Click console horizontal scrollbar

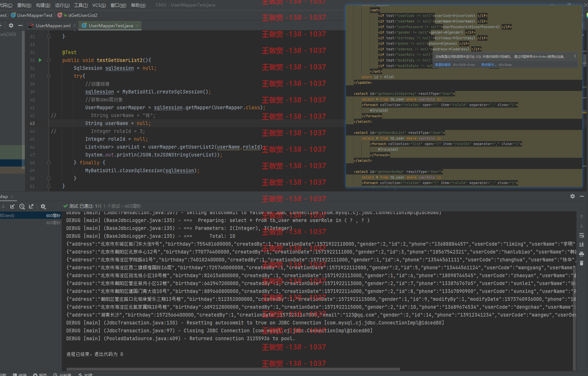pos(233,369)
